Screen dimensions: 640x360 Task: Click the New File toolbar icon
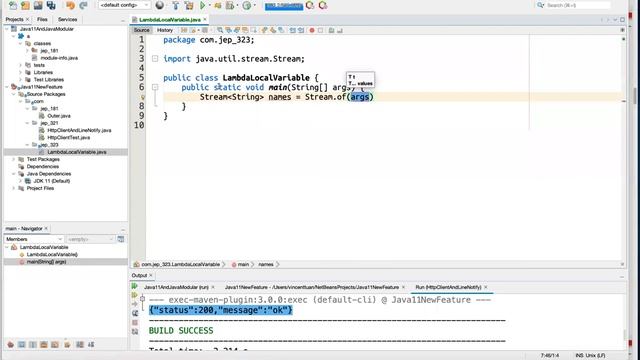click(x=13, y=5)
